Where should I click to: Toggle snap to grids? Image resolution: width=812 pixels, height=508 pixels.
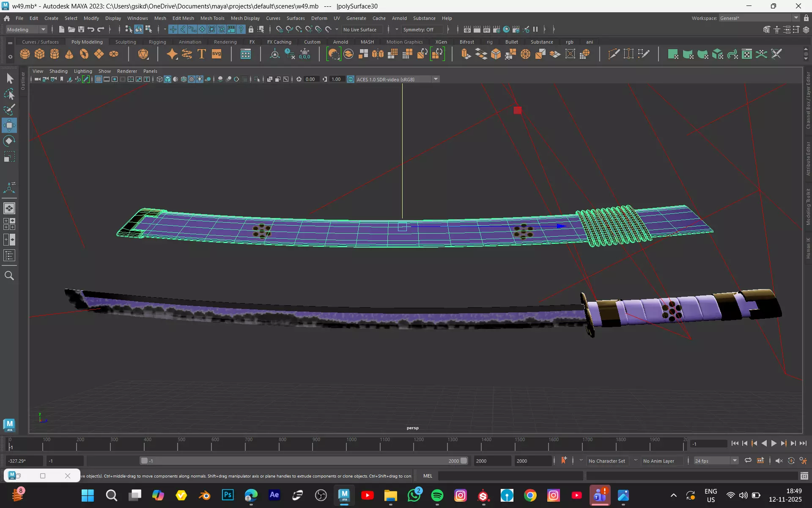(280, 29)
